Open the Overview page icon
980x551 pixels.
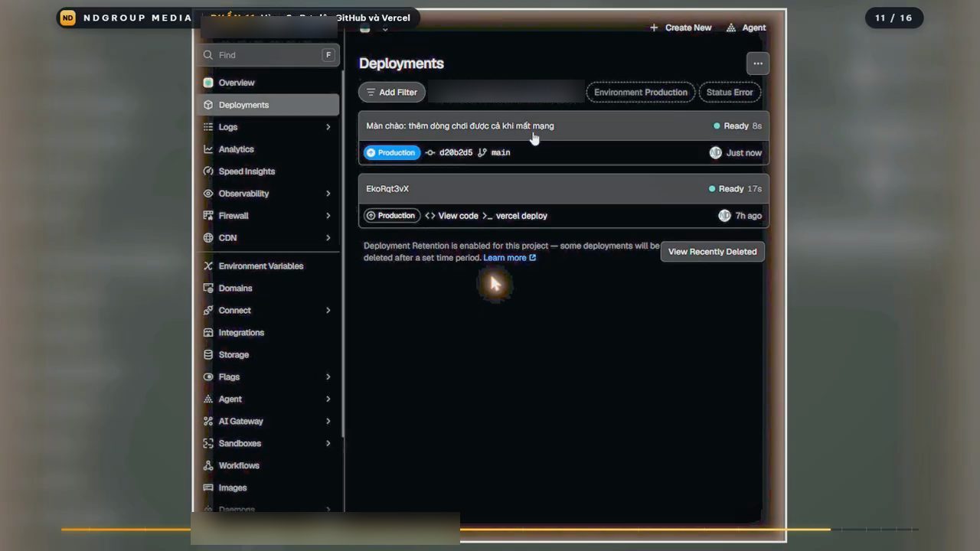(208, 83)
